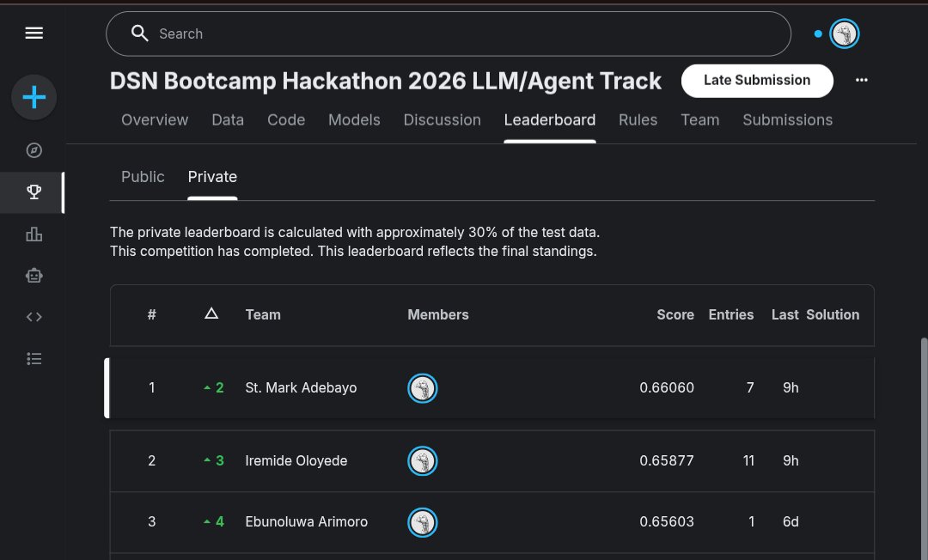This screenshot has width=928, height=560.
Task: Click team name Ebunoluwa Arimoro
Action: [x=306, y=521]
